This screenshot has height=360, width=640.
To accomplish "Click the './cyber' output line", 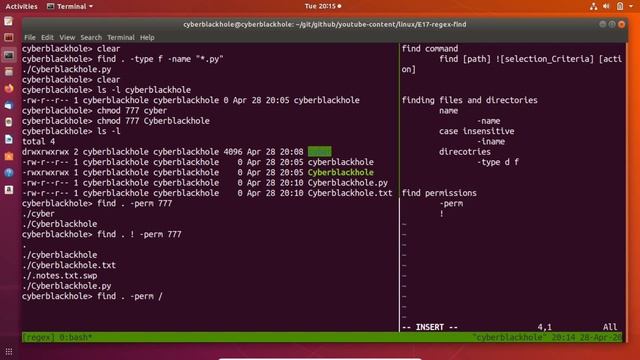I will tap(38, 213).
